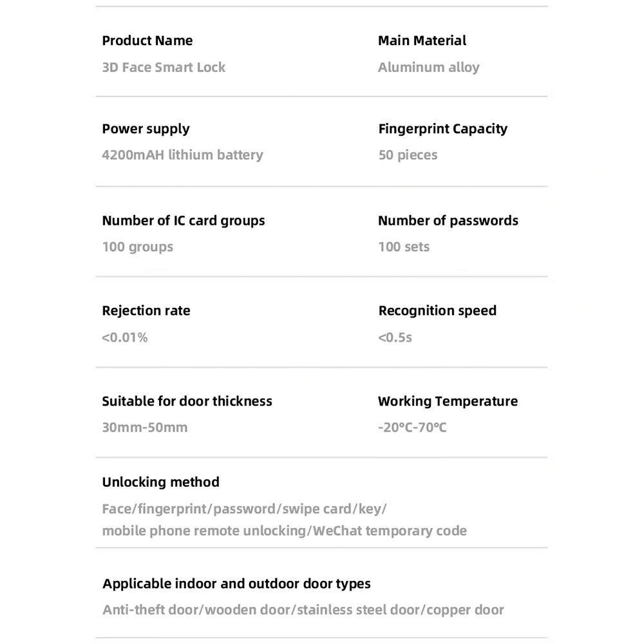Click the Power supply label
Image resolution: width=644 pixels, height=644 pixels.
coord(146,129)
